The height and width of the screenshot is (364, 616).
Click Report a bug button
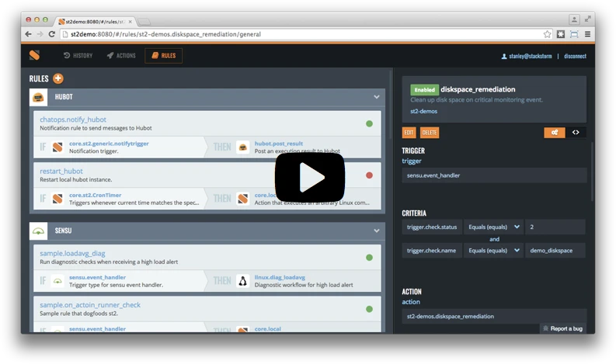pos(562,328)
